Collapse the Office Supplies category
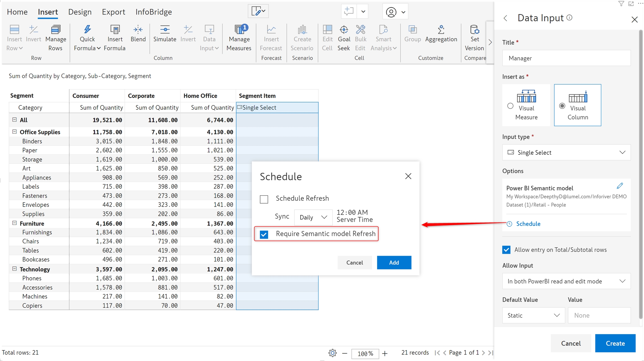This screenshot has width=644, height=361. point(15,132)
